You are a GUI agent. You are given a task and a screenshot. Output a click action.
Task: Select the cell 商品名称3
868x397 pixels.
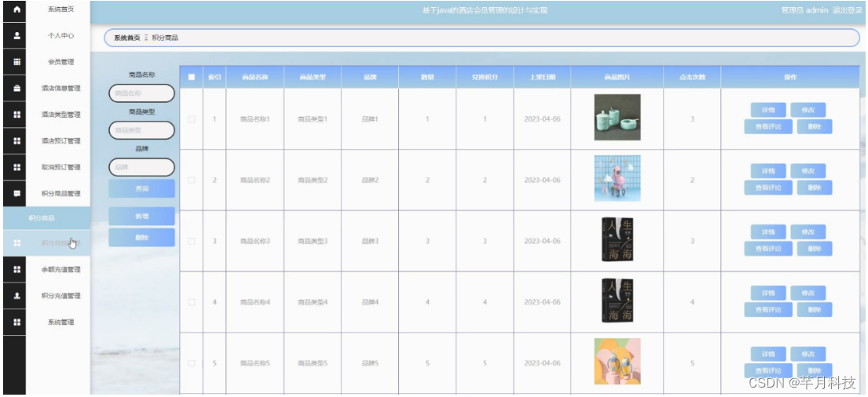click(255, 241)
